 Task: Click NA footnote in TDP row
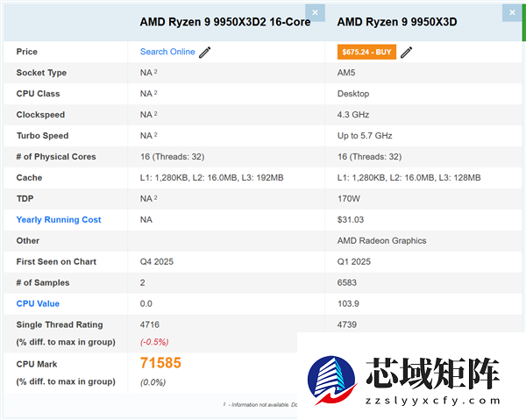149,198
